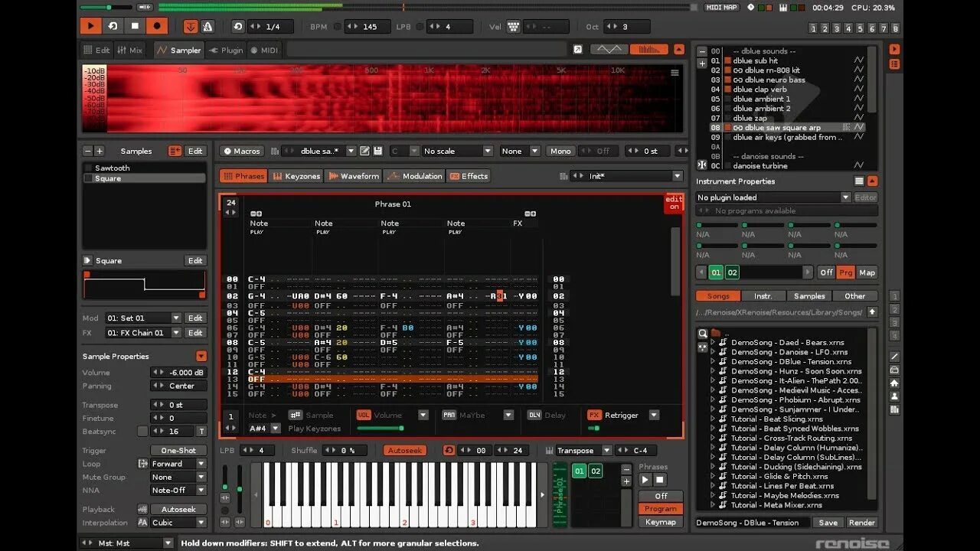Click the Save button in disk browser

pyautogui.click(x=828, y=522)
